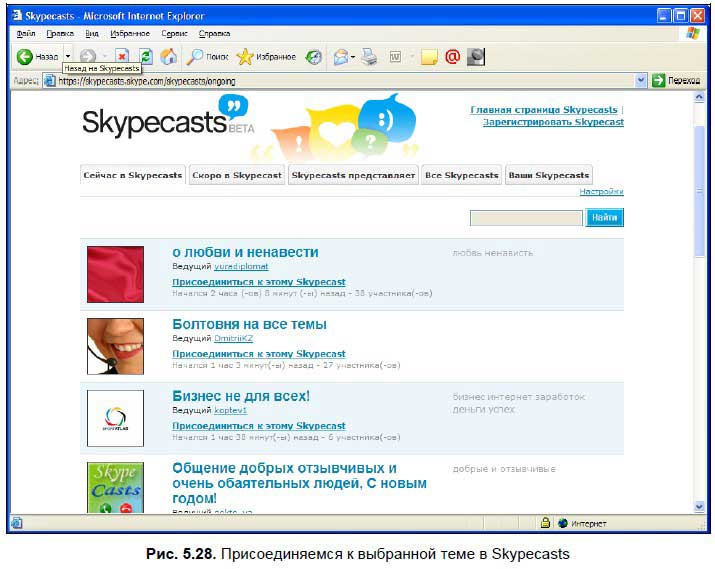Click the search text field beside Найти
The image size is (715, 569).
[526, 217]
